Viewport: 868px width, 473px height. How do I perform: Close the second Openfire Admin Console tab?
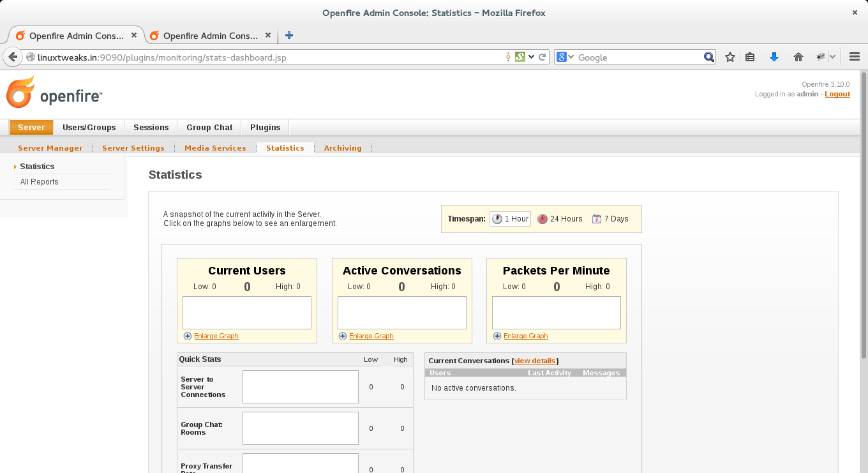tap(268, 36)
